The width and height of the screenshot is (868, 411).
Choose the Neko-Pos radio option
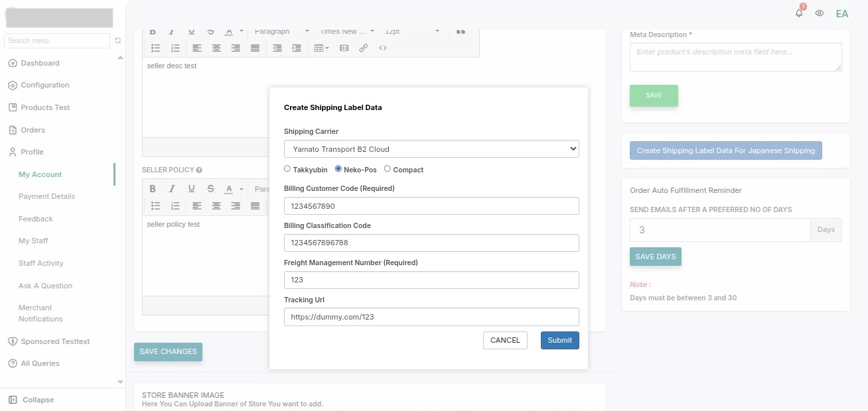338,169
